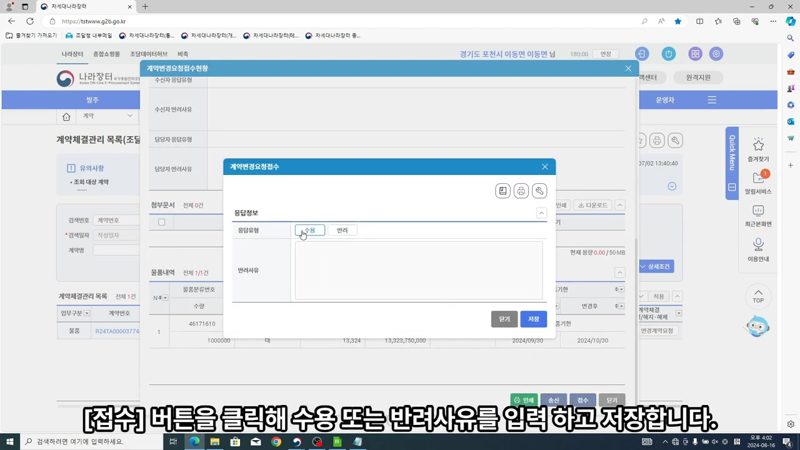
Task: Click the blue 저장 button in the dialog
Action: pos(533,319)
